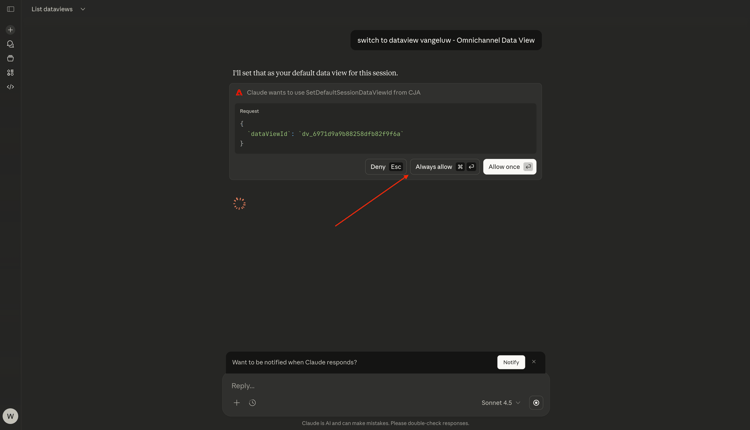750x430 pixels.
Task: Click the 'Claude is AI' disclaimer text
Action: pos(386,423)
